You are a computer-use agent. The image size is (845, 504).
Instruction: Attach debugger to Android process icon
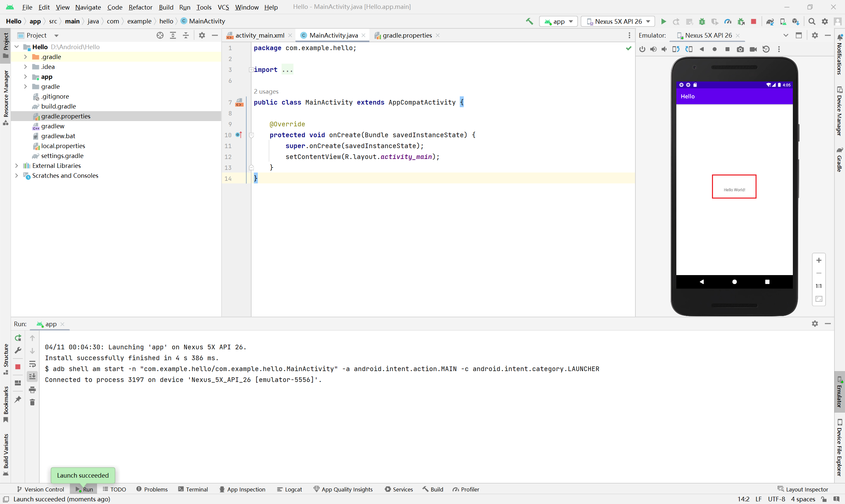(x=741, y=21)
